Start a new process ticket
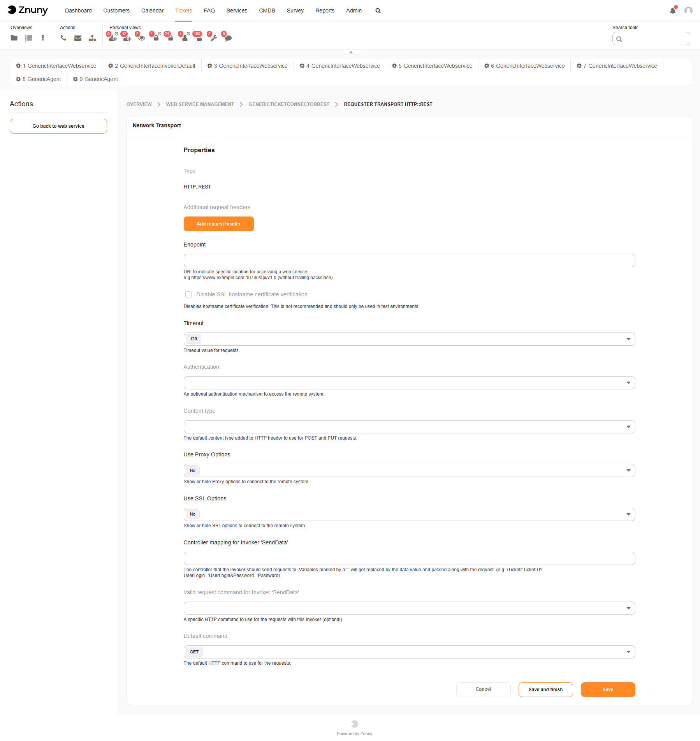 pos(92,38)
